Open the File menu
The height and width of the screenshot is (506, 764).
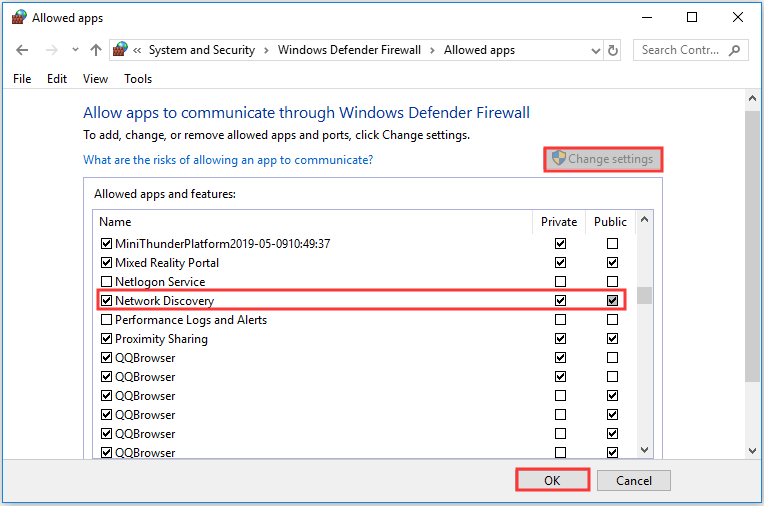click(x=22, y=79)
